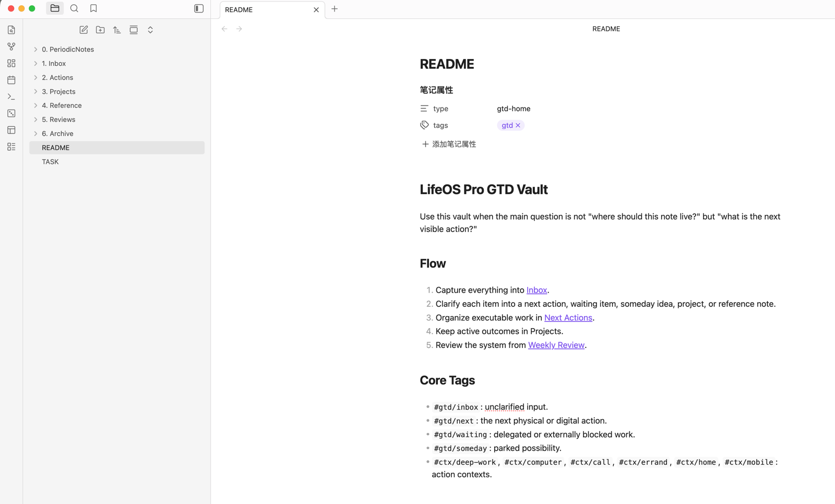Open a new tab with plus
This screenshot has width=835, height=504.
tap(335, 9)
